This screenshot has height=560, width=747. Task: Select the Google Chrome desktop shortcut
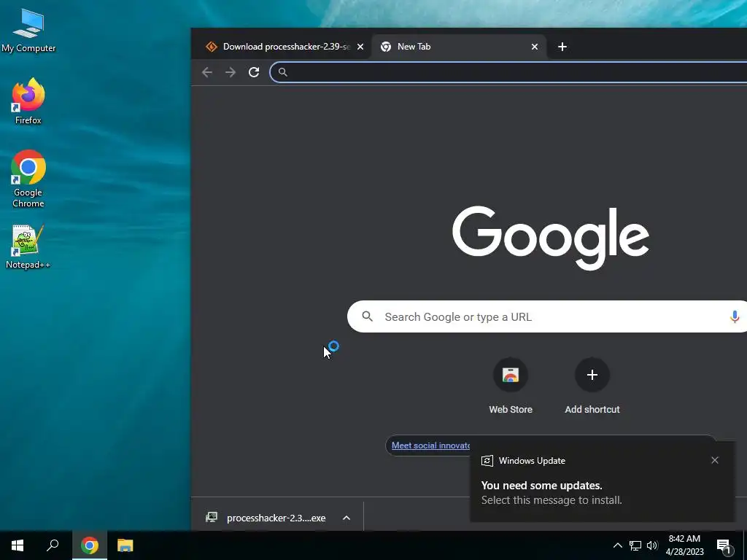click(x=28, y=179)
